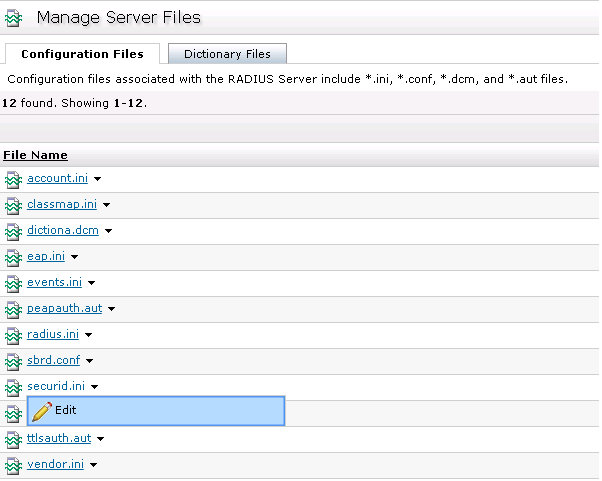Viewport: 602px width, 481px height.
Task: Click the file icon next to dictiona.dcm
Action: tap(13, 231)
